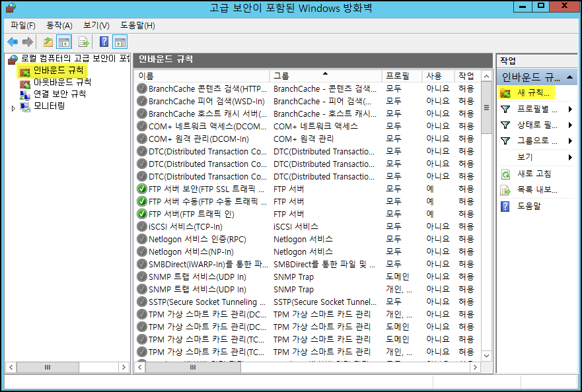582x392 pixels.
Task: Click the rule list horizontal scrollbar thumb
Action: (193, 367)
